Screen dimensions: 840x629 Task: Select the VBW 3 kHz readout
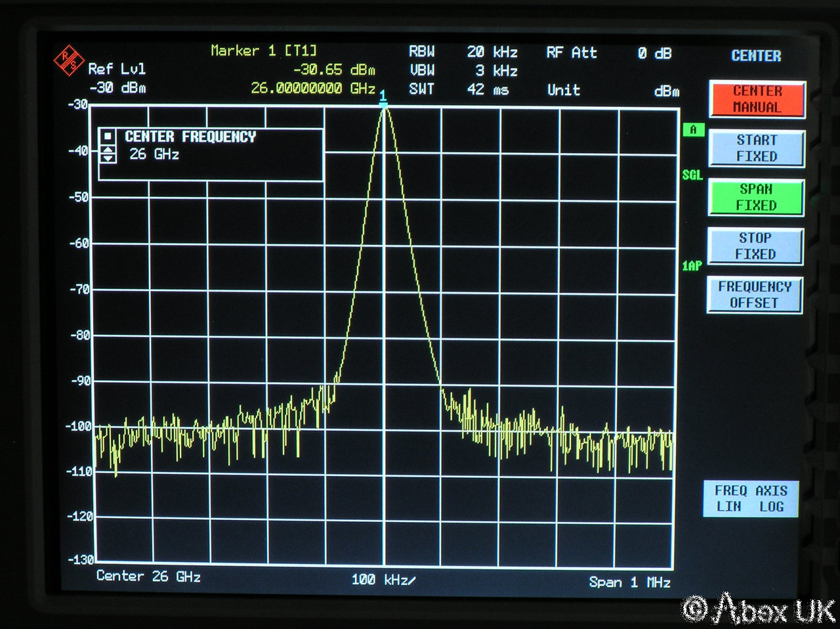click(x=463, y=71)
